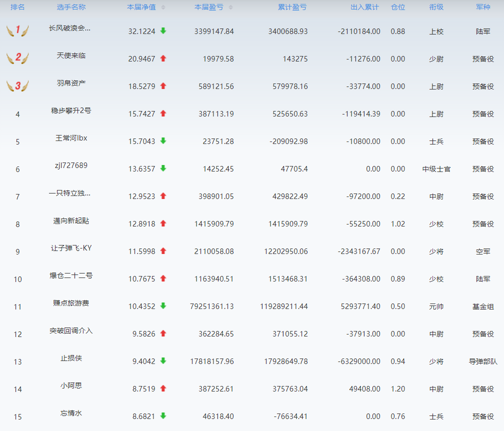The width and height of the screenshot is (504, 431).
Task: Sort by the 本届净值 sort arrows icon
Action: click(x=163, y=7)
